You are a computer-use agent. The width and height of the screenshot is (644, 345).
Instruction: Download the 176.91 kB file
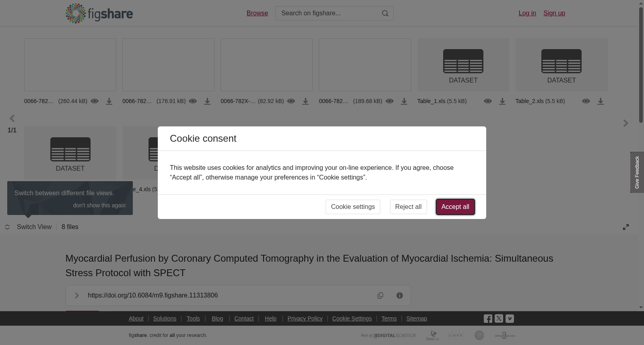click(207, 101)
